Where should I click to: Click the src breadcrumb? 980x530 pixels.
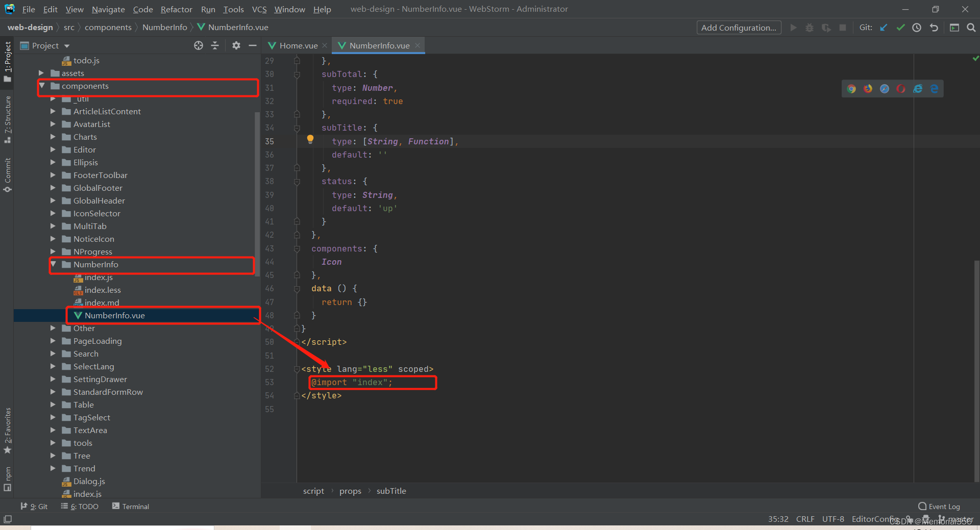point(69,28)
